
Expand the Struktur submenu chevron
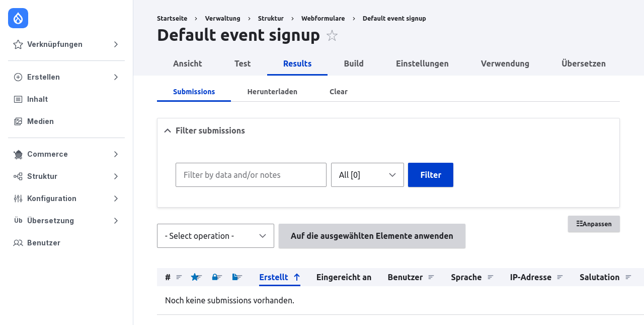pyautogui.click(x=116, y=176)
